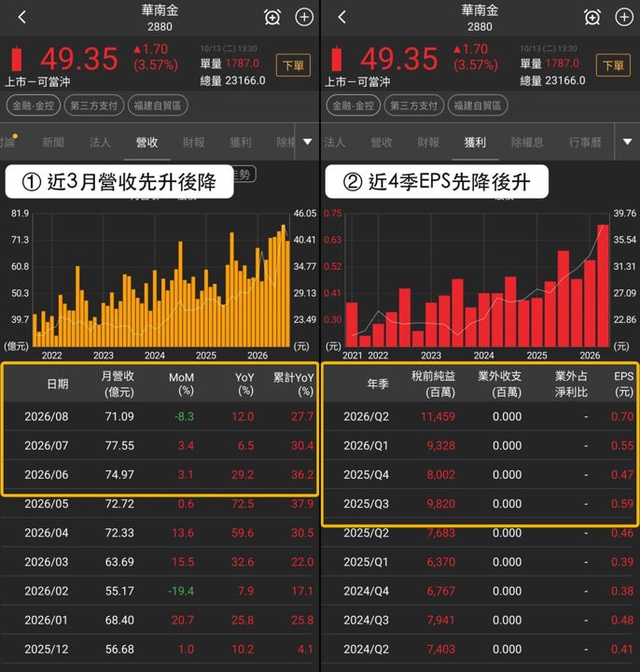This screenshot has width=640, height=672.
Task: Tap the back arrow in left panel
Action: 22,18
